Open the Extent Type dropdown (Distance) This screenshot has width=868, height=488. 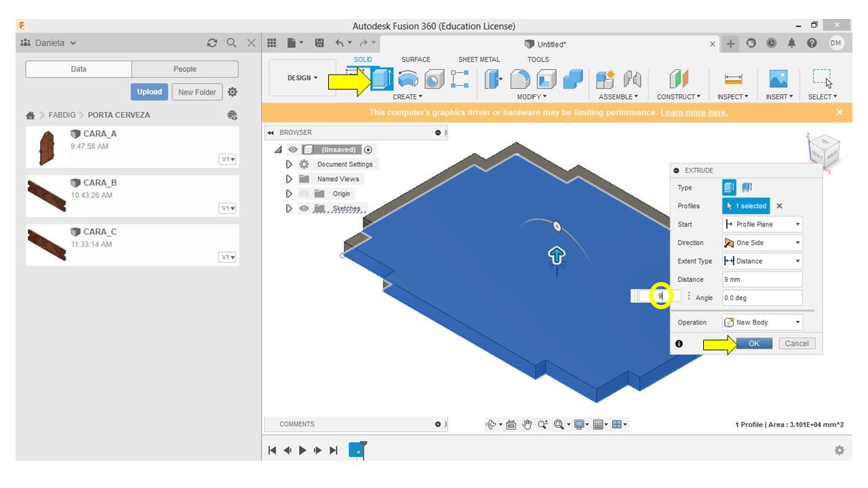[763, 261]
